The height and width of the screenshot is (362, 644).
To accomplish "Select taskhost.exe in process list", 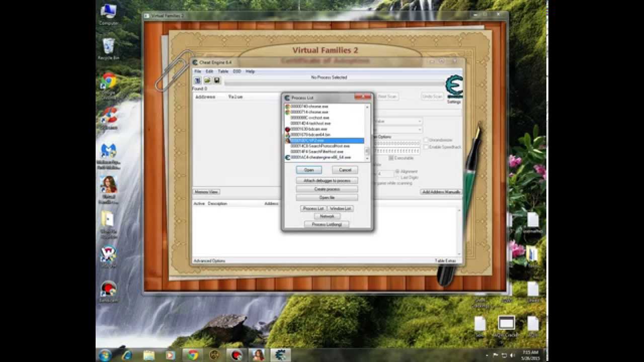I will click(x=325, y=123).
